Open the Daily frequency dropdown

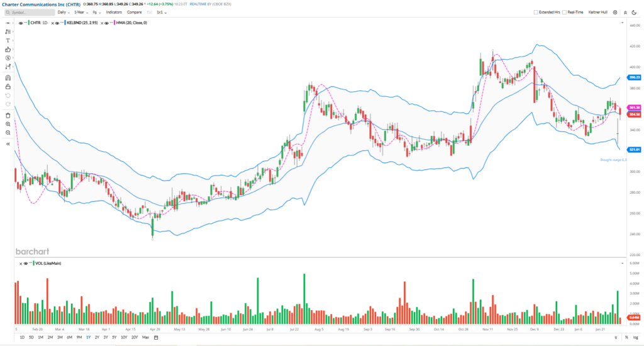[x=64, y=12]
